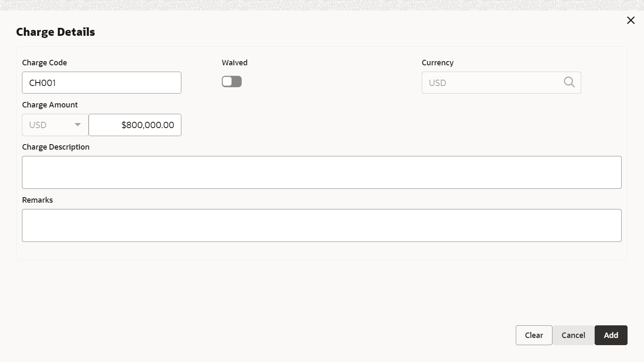Open the Charge Amount currency dropdown
This screenshot has width=644, height=362.
[55, 125]
